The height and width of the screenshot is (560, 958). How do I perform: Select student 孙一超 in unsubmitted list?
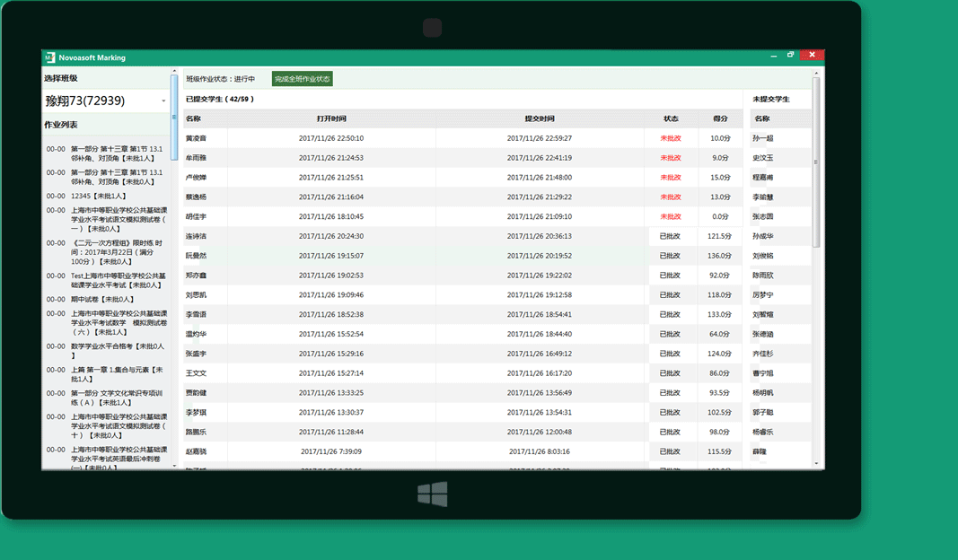click(x=762, y=138)
